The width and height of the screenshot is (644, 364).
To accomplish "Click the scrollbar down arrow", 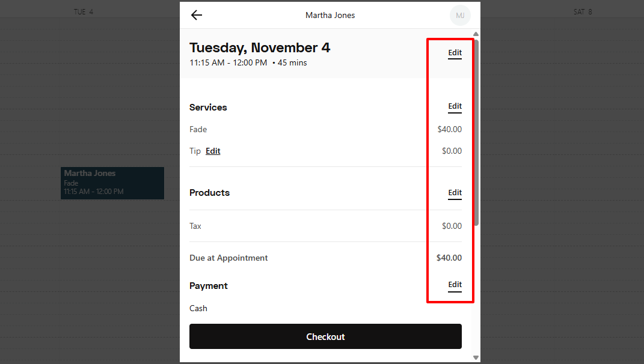I will [x=476, y=357].
